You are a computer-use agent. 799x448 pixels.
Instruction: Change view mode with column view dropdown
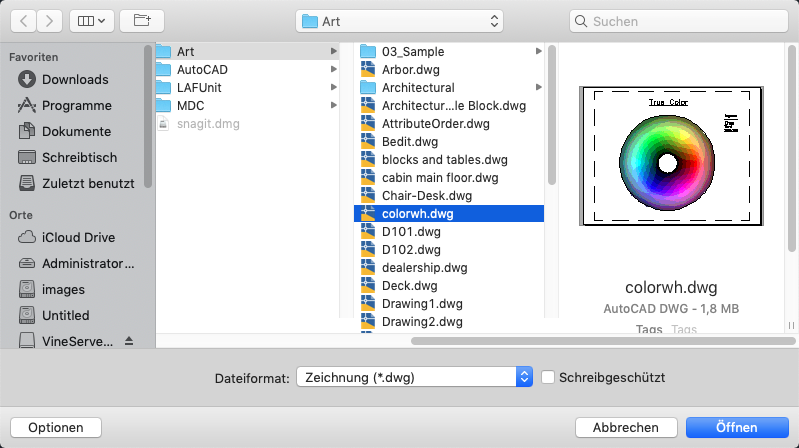coord(92,21)
